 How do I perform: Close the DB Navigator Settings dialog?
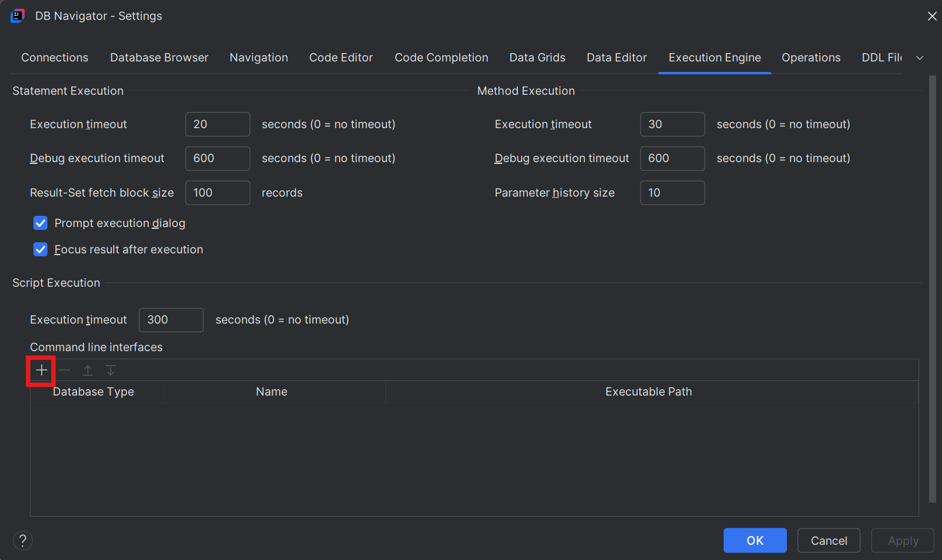coord(932,16)
